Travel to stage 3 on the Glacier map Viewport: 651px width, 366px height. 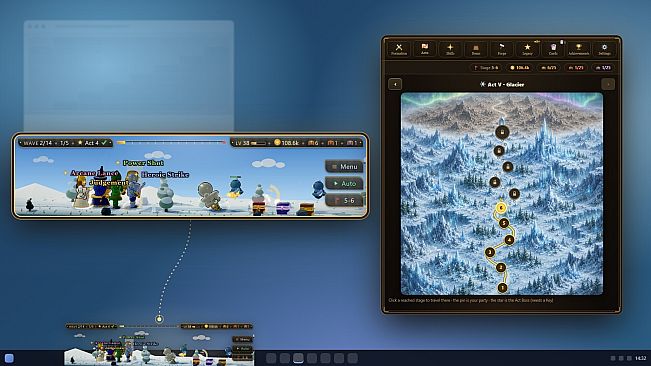(x=490, y=252)
